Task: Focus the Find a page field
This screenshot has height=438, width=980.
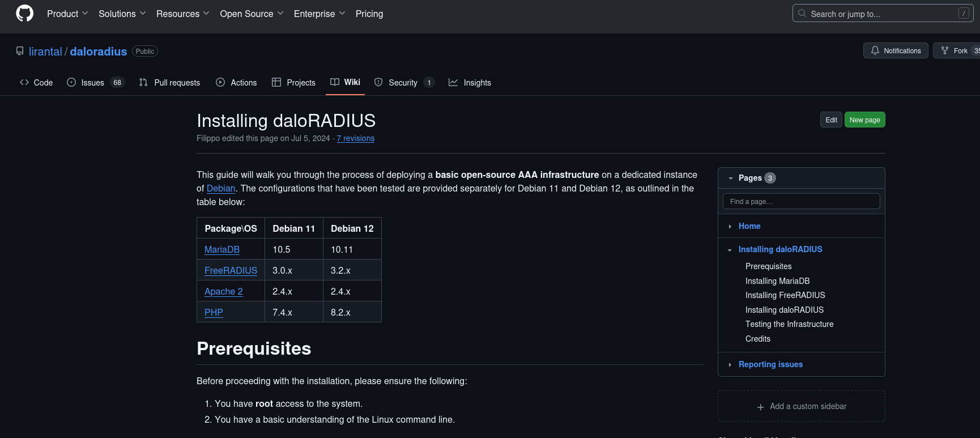Action: [802, 201]
